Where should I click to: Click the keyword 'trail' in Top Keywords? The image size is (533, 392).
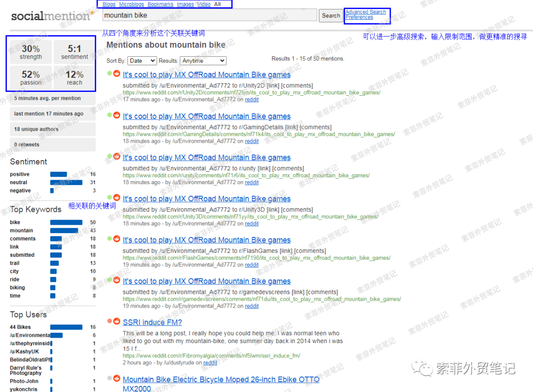coord(15,263)
